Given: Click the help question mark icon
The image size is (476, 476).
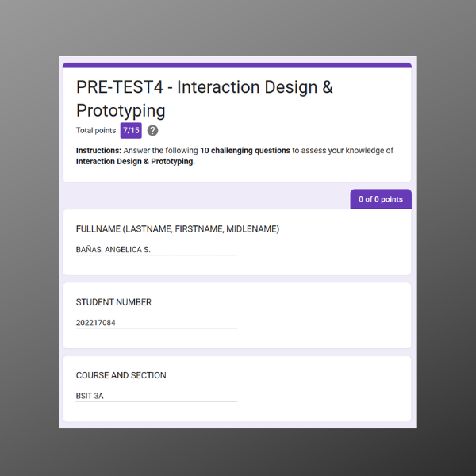Looking at the screenshot, I should [152, 131].
